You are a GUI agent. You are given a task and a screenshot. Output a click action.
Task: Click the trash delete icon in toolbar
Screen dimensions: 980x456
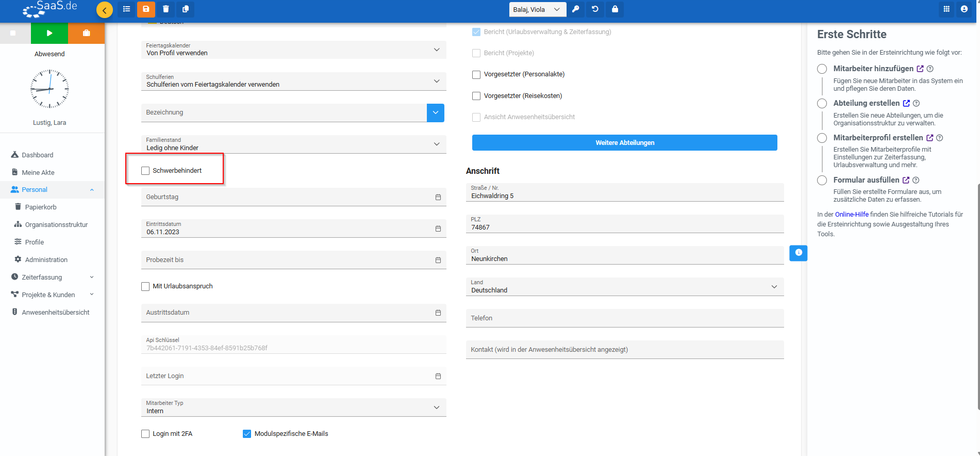[x=165, y=9]
